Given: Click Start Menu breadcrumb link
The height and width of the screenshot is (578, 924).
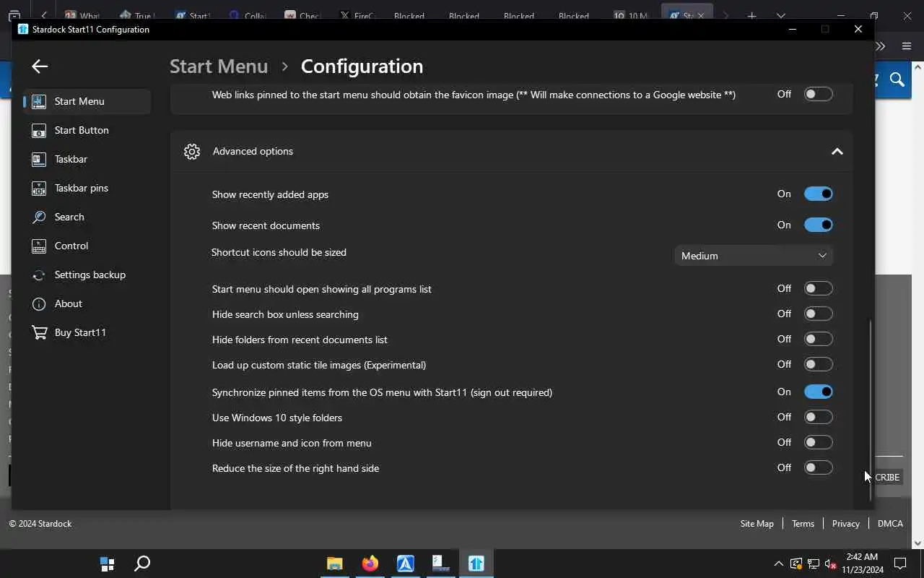Looking at the screenshot, I should pyautogui.click(x=219, y=66).
